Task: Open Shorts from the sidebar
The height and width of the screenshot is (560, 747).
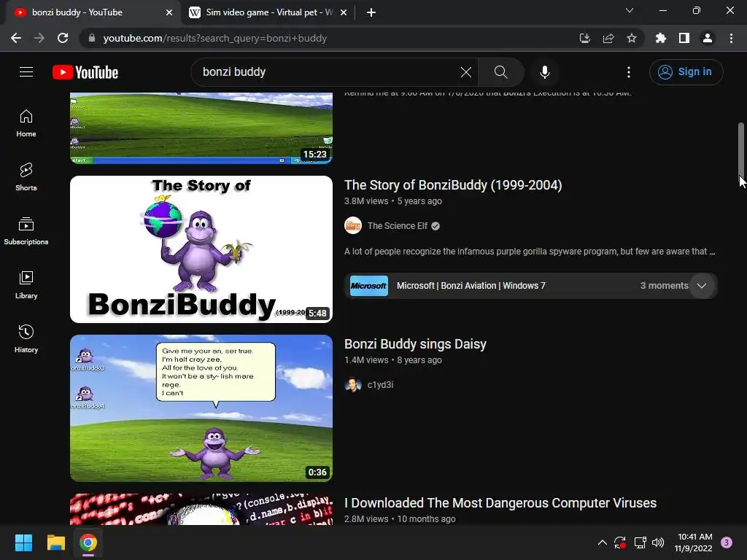Action: (26, 177)
